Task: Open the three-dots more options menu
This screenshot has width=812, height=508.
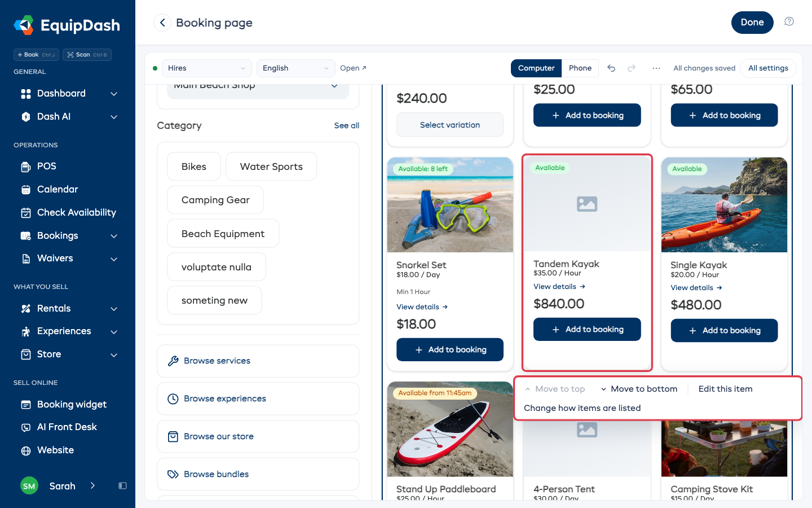Action: coord(656,68)
